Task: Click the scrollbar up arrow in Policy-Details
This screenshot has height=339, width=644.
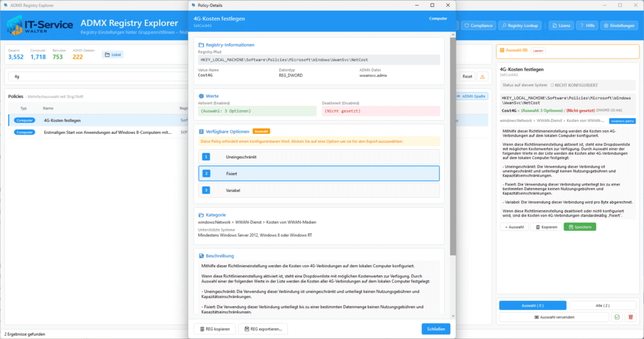Action: [x=453, y=35]
